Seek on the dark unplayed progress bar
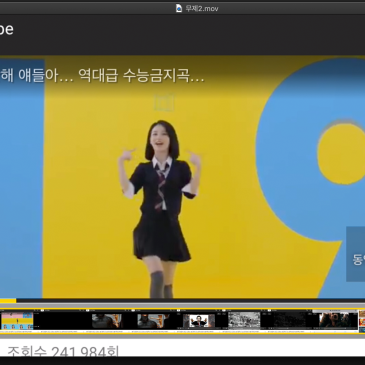Screen dimensions: 365x365 190,301
